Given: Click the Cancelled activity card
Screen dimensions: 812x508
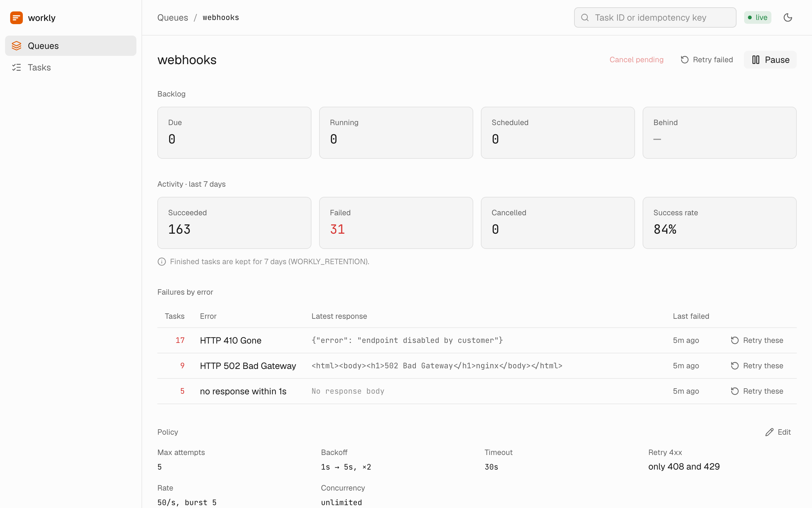Looking at the screenshot, I should (558, 223).
